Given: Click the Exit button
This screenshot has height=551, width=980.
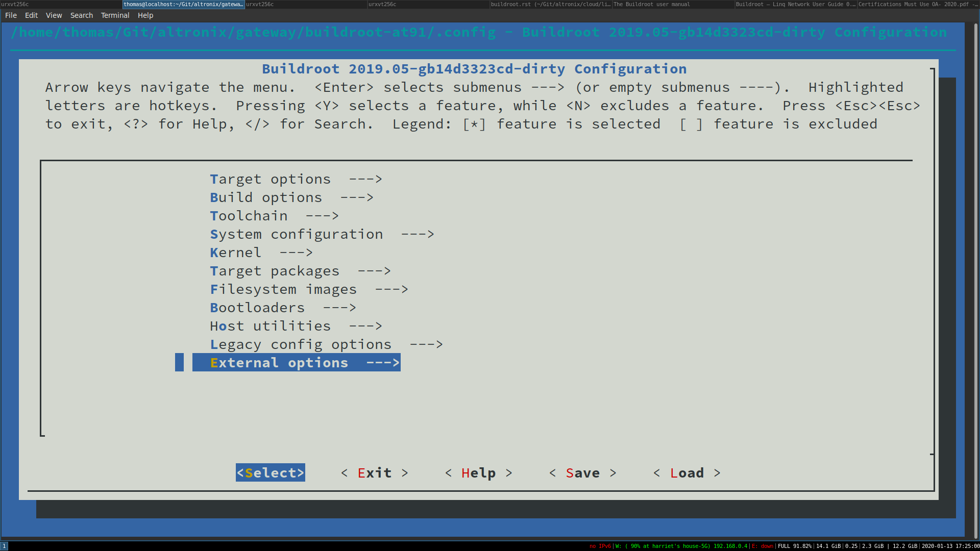Looking at the screenshot, I should click(x=374, y=472).
